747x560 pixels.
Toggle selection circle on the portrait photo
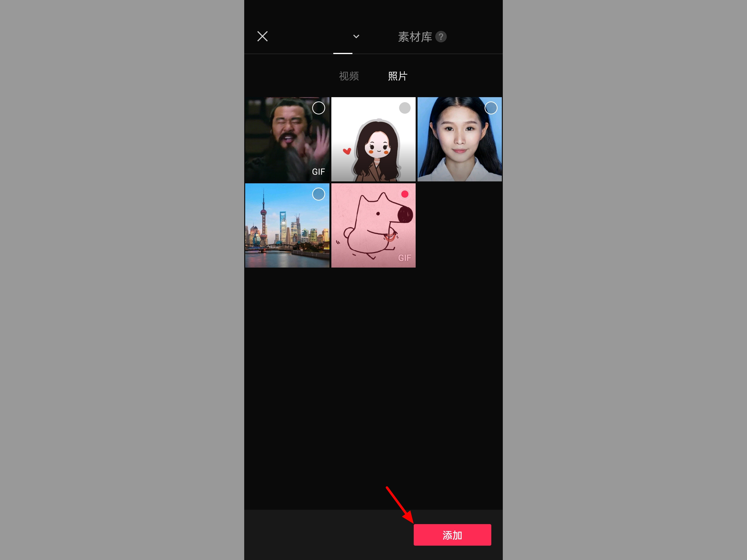pyautogui.click(x=491, y=108)
